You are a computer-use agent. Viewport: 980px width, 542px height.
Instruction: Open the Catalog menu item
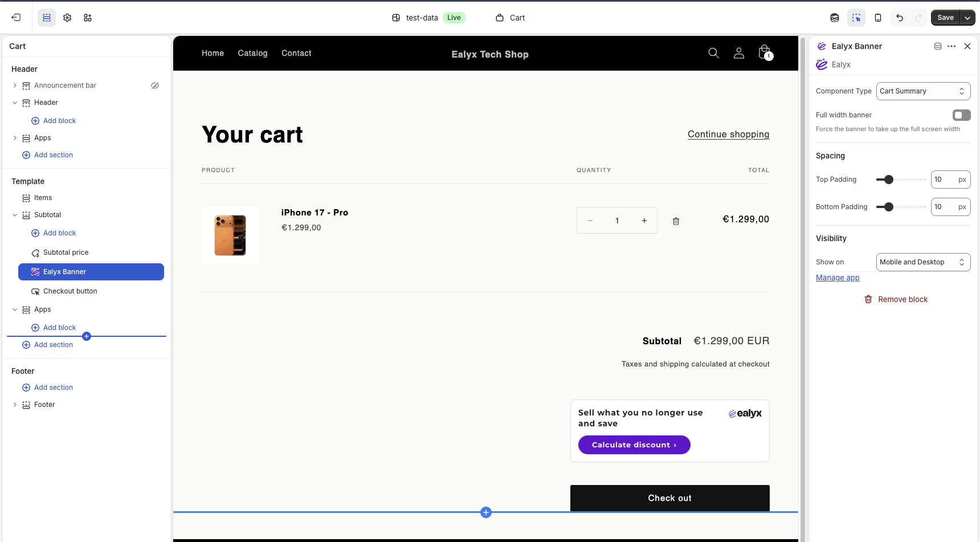coord(252,53)
